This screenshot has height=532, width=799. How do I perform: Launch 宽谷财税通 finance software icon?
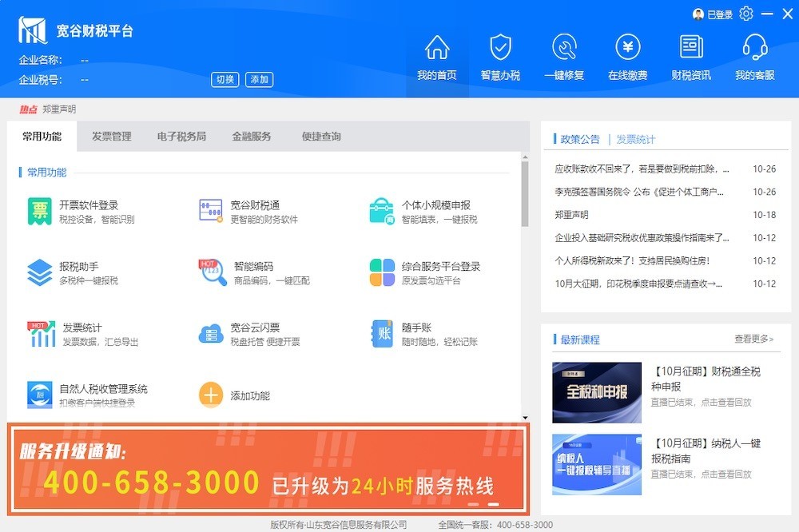(210, 211)
